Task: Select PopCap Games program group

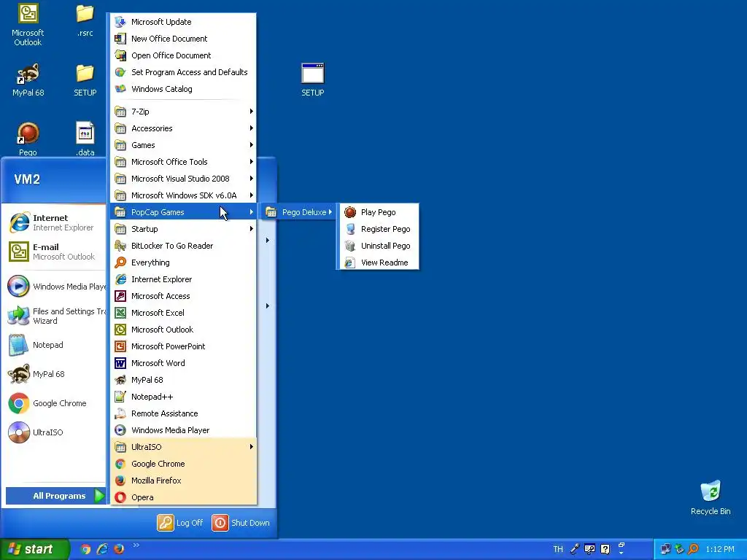Action: click(x=184, y=212)
